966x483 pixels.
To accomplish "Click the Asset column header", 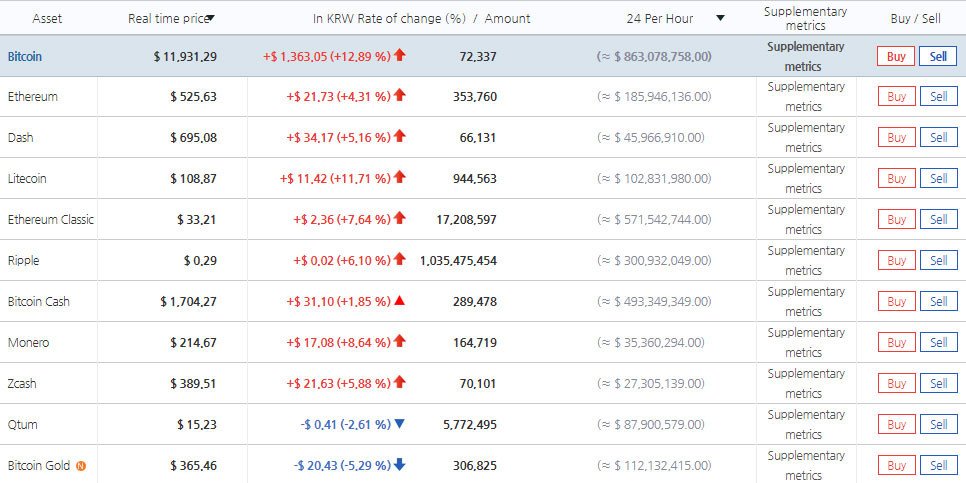I will point(49,19).
